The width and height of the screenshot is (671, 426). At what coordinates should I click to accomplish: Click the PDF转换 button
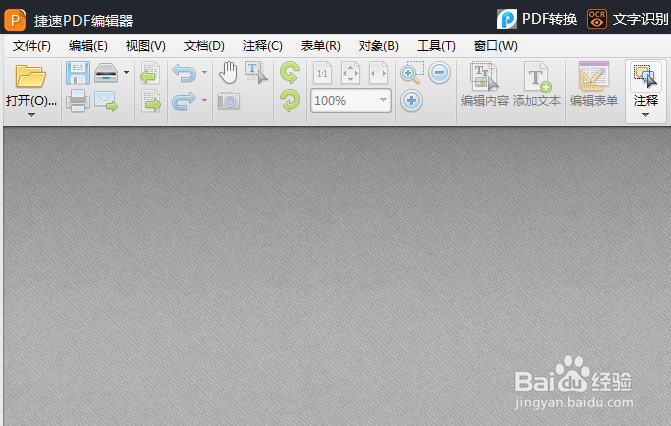point(537,19)
